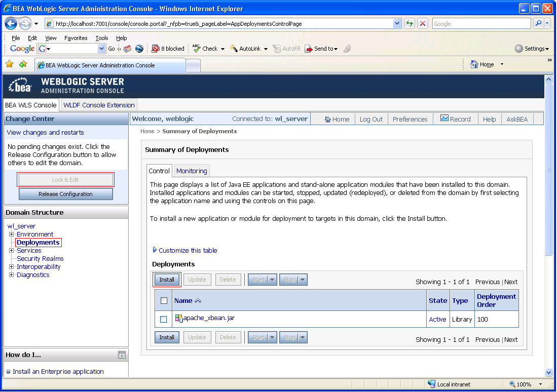557x392 pixels.
Task: Go back with the browser Back arrow
Action: click(11, 24)
